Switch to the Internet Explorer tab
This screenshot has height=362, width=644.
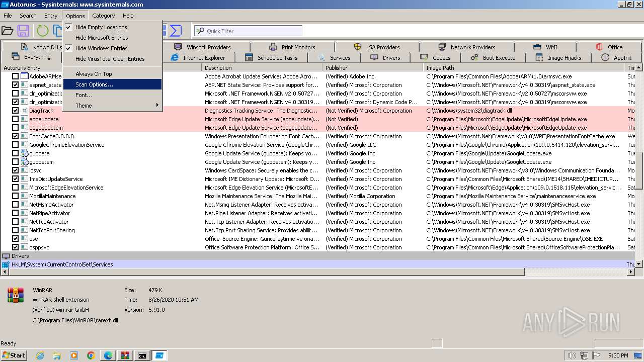click(x=198, y=58)
